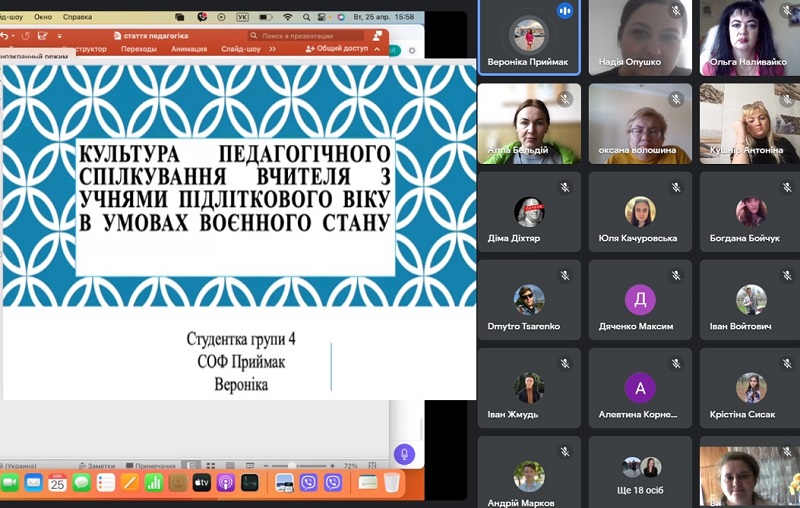
Task: Select Slide Sorter view in the status bar
Action: pos(211,465)
